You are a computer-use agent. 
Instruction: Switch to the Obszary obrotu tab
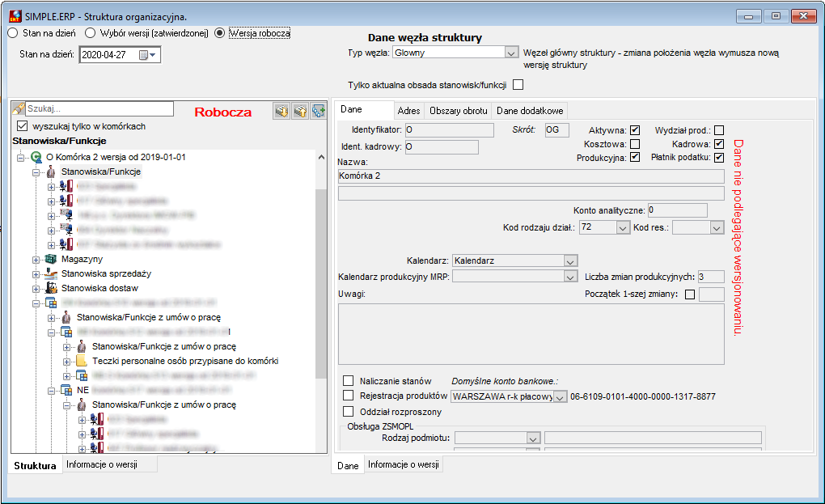[459, 111]
